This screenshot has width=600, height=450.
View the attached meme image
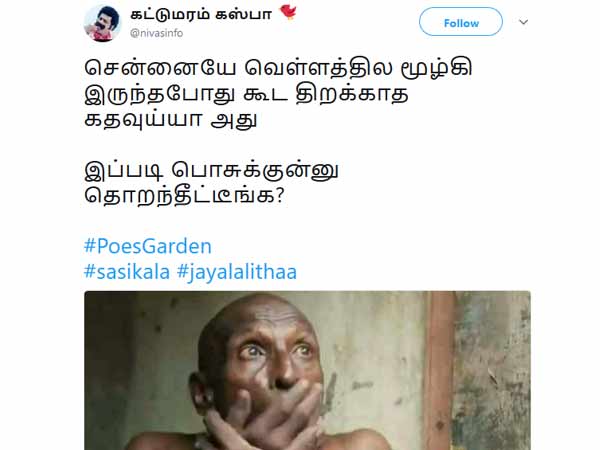point(307,370)
